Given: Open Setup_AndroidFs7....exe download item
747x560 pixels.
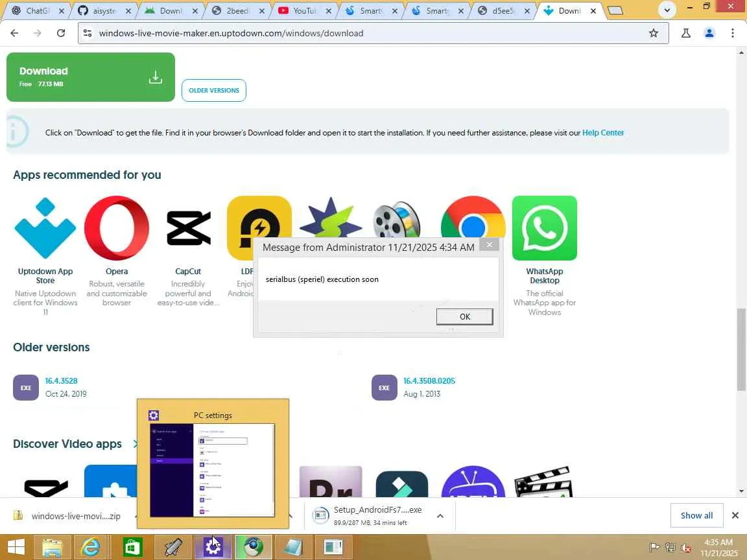Looking at the screenshot, I should 372,516.
